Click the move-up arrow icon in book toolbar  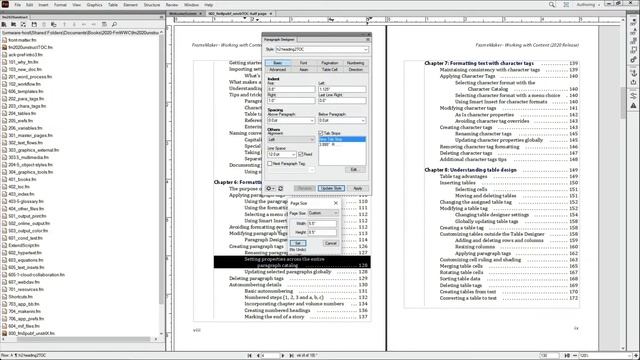64,24
